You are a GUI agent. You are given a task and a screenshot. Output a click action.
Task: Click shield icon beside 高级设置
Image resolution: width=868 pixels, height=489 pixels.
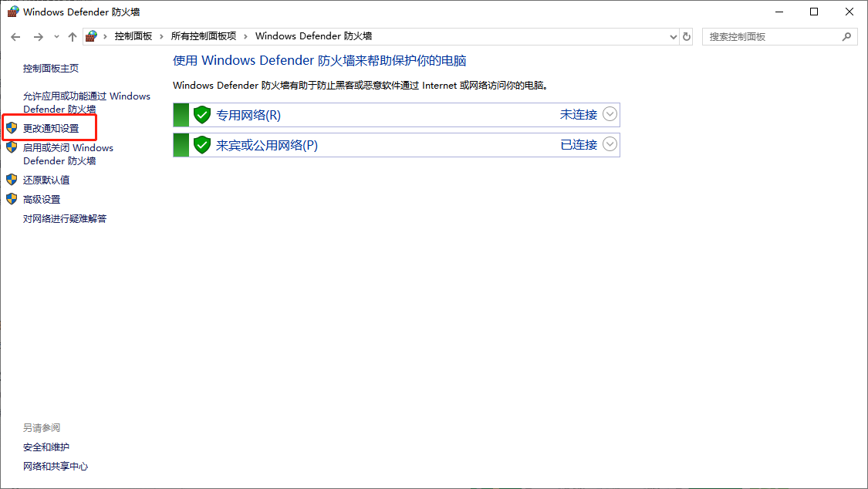click(12, 198)
